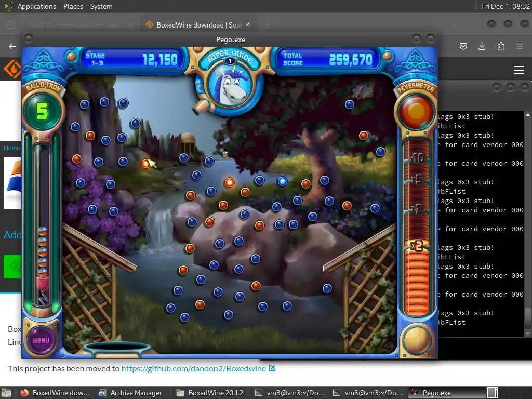Viewport: 532px width, 399px height.
Task: Click the workspace switcher in the taskbar corner
Action: tap(493, 393)
